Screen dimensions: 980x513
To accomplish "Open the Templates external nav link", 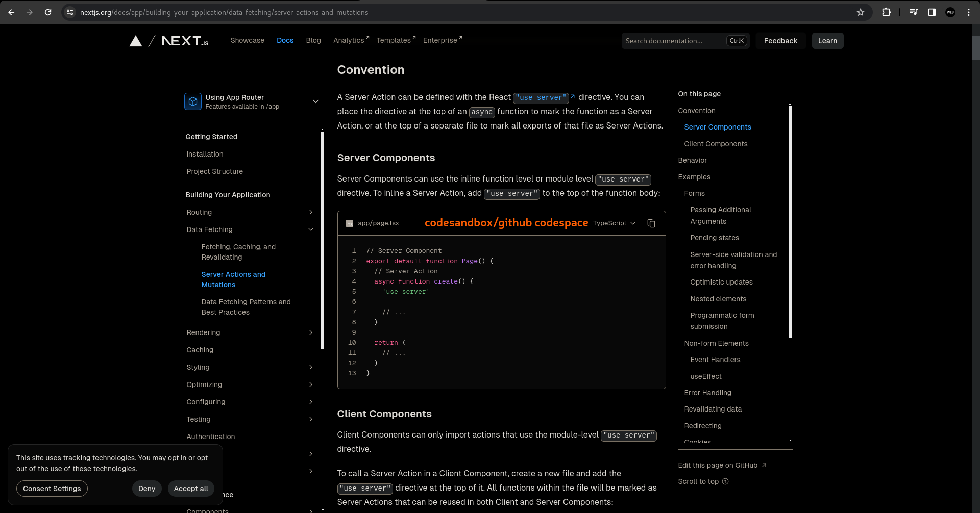I will (x=396, y=40).
